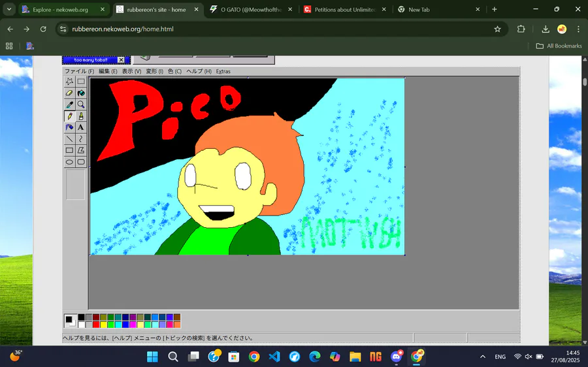Open the 編集 (E) menu
Image resolution: width=588 pixels, height=367 pixels.
[x=108, y=71]
